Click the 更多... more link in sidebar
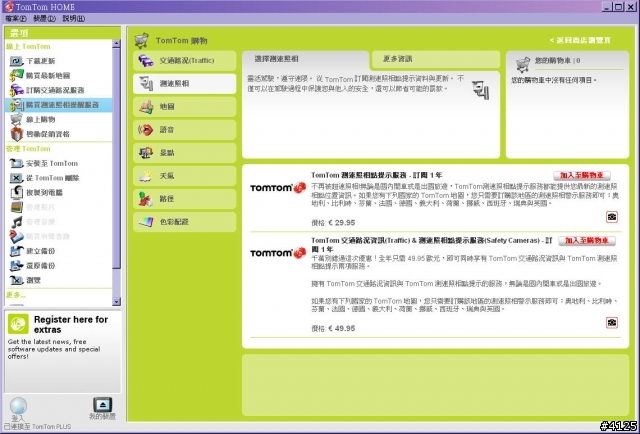 [16, 295]
